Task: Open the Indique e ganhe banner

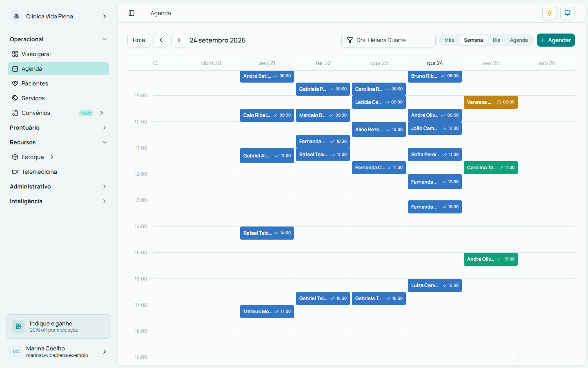Action: 59,326
